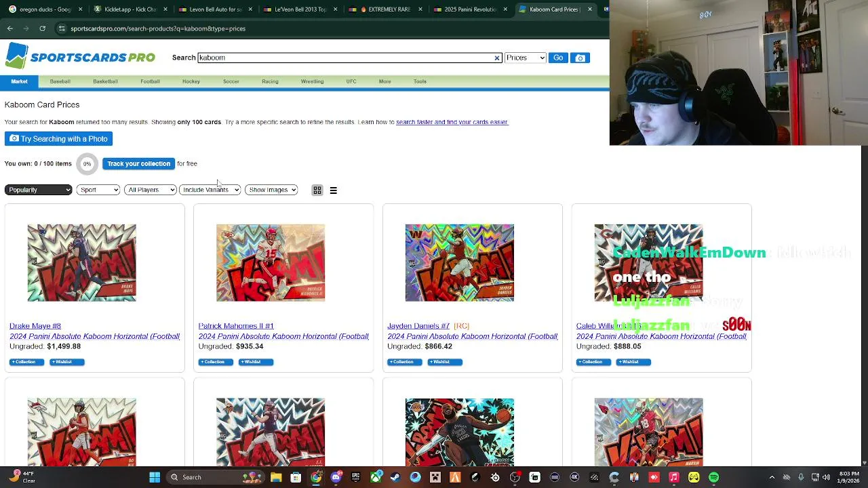Open the Include Variants dropdown
Image resolution: width=868 pixels, height=488 pixels.
pyautogui.click(x=210, y=190)
